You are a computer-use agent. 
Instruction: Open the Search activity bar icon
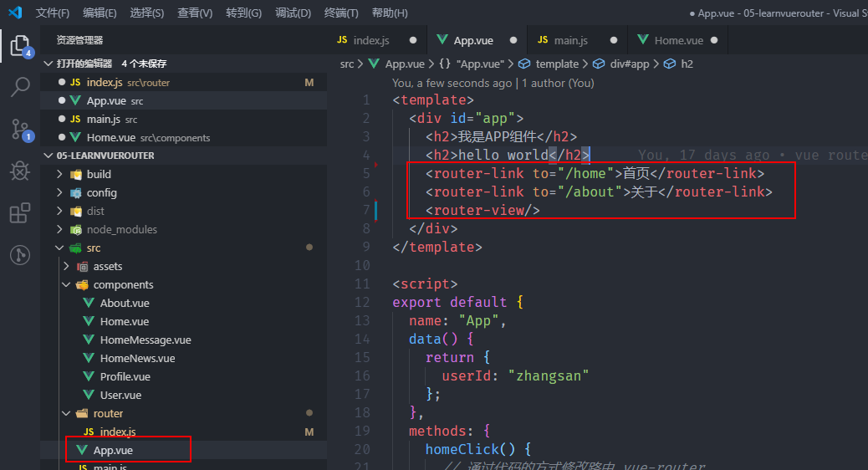pyautogui.click(x=20, y=87)
